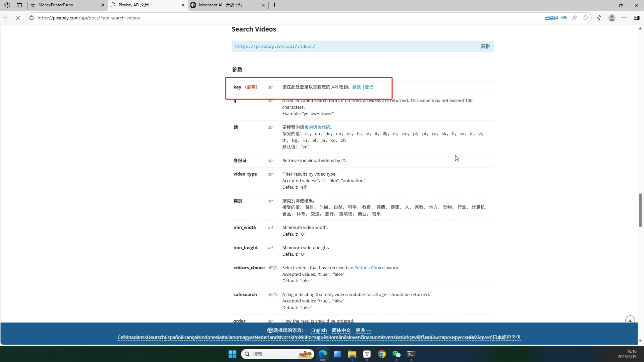Click the scroll-to-top circle arrow
Screen dimensions: 644x362
click(630, 320)
